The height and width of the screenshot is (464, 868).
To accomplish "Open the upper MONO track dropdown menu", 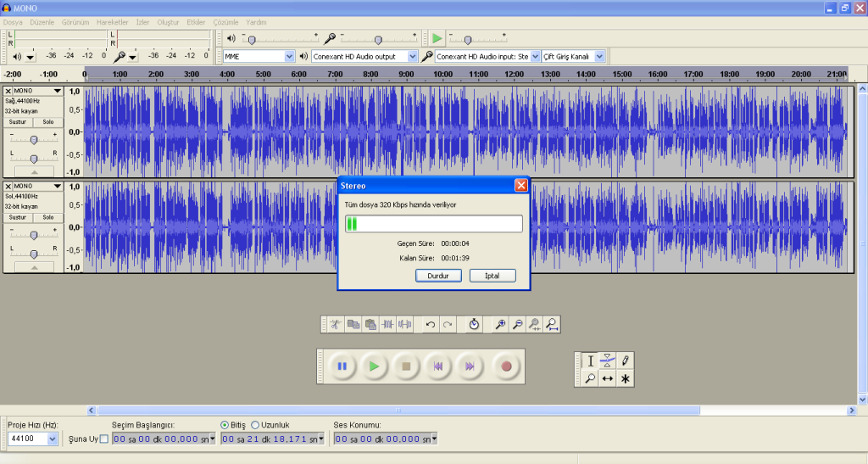I will (x=57, y=91).
